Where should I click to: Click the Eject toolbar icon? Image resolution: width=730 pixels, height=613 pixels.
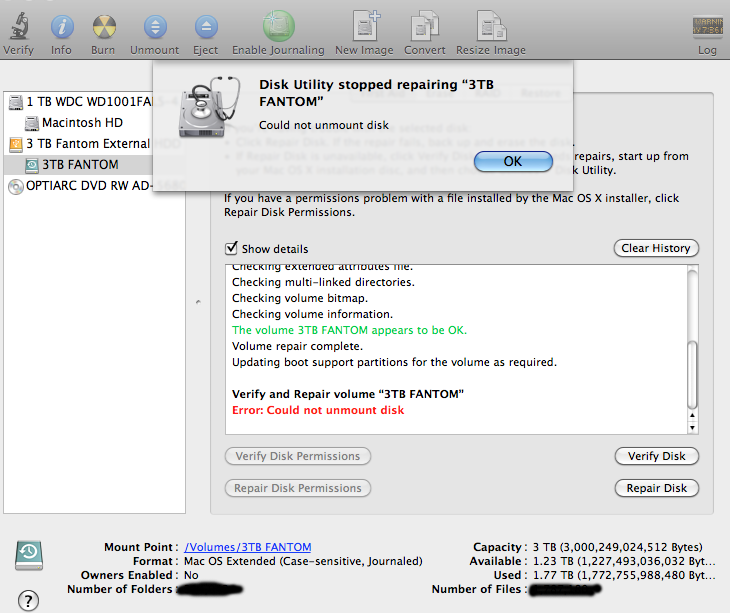click(x=206, y=27)
